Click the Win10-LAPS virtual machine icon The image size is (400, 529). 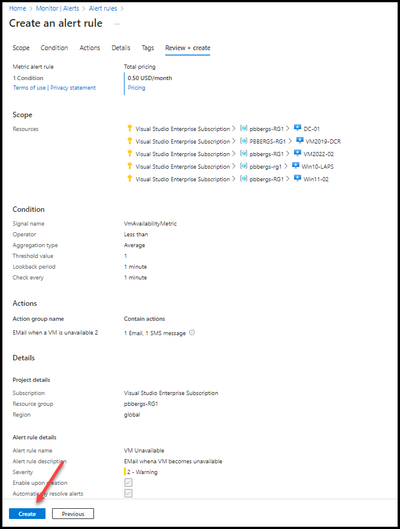click(x=295, y=166)
